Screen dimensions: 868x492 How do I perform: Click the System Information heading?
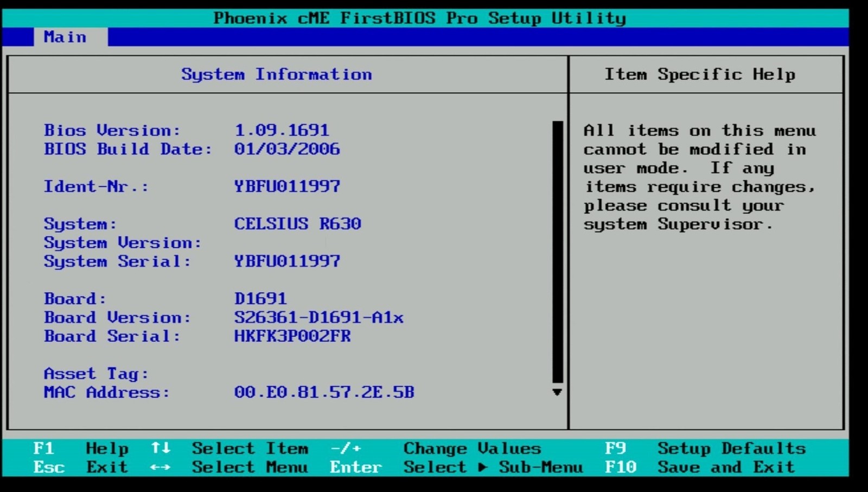277,74
